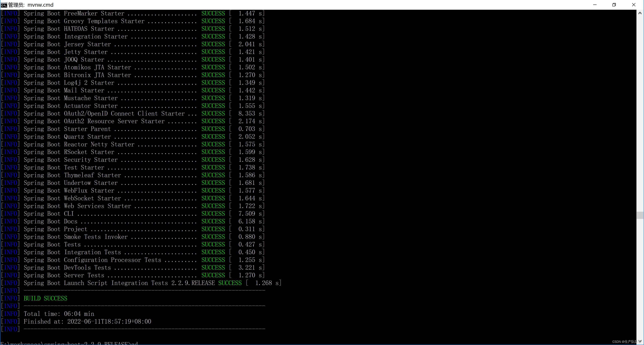Click the vertical scrollbar thumb
The height and width of the screenshot is (345, 644).
click(640, 215)
